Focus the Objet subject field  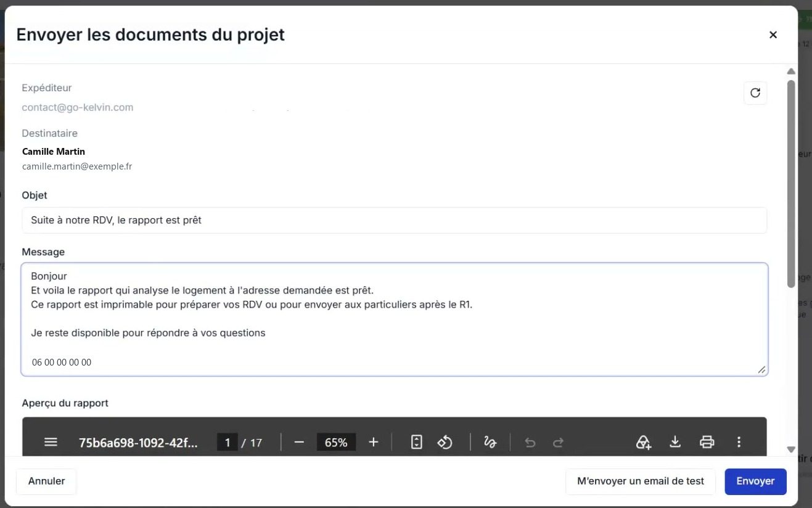[395, 220]
